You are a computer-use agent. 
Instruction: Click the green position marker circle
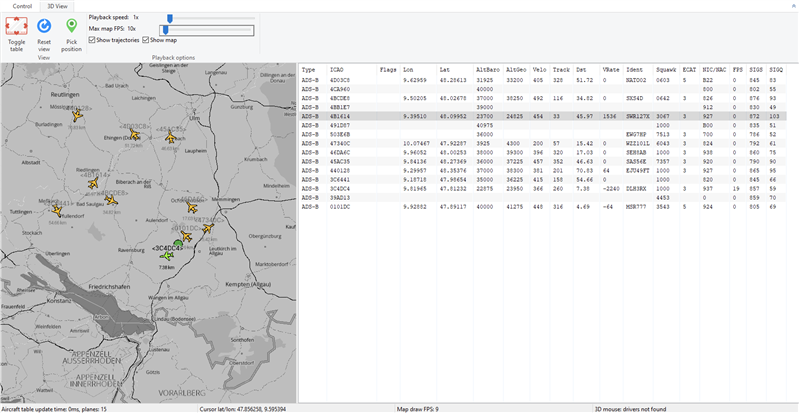[178, 243]
